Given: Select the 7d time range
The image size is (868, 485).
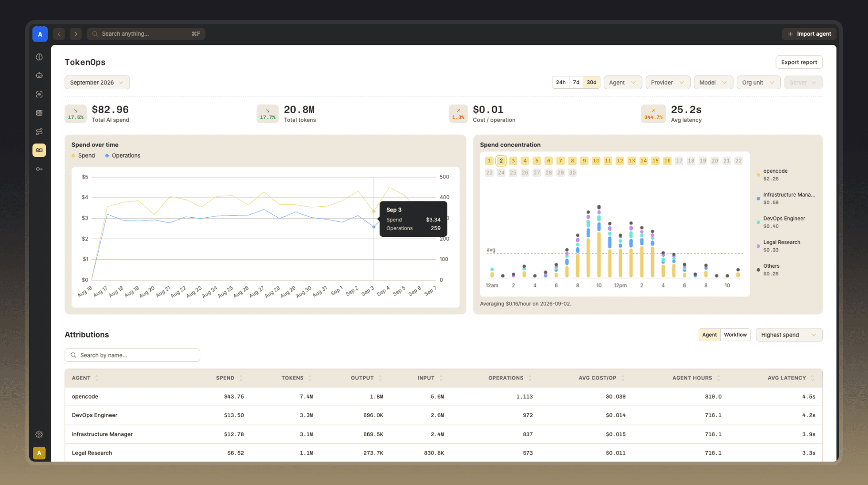Looking at the screenshot, I should [576, 83].
